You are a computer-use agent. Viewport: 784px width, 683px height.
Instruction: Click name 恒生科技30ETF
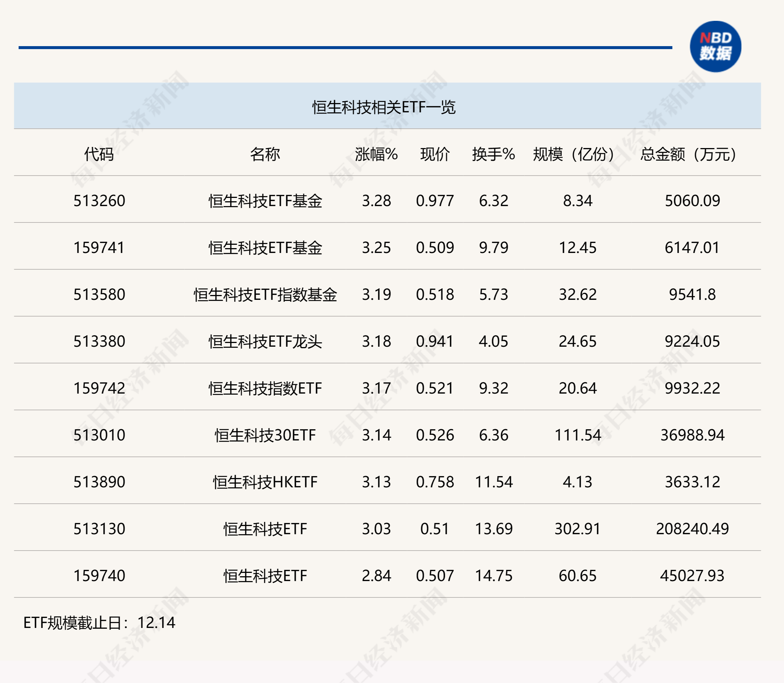tap(265, 435)
